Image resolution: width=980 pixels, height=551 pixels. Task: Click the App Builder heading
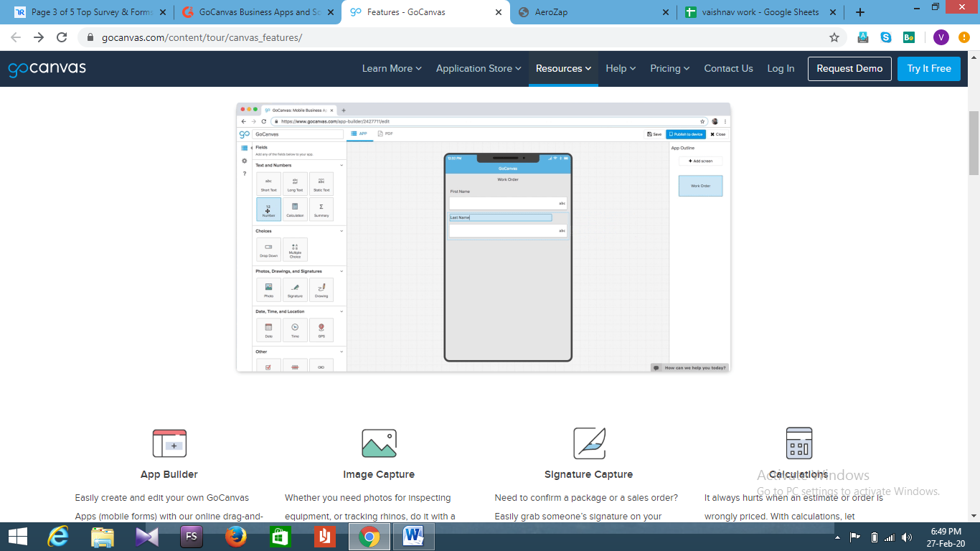(x=169, y=474)
